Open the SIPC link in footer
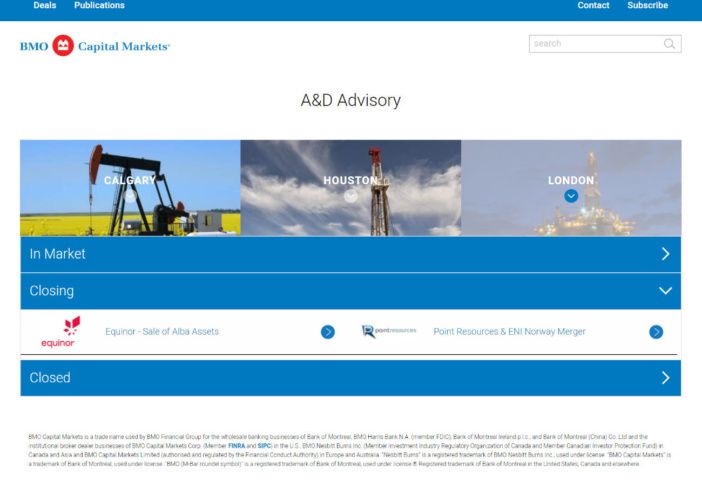Viewport: 702px width, 486px height. [x=264, y=446]
